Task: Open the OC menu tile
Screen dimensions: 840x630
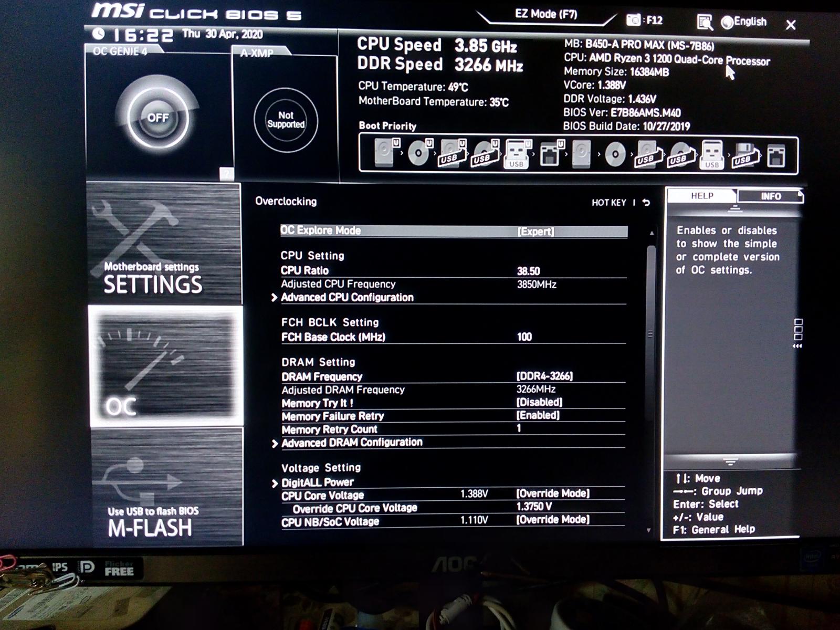Action: pos(166,366)
